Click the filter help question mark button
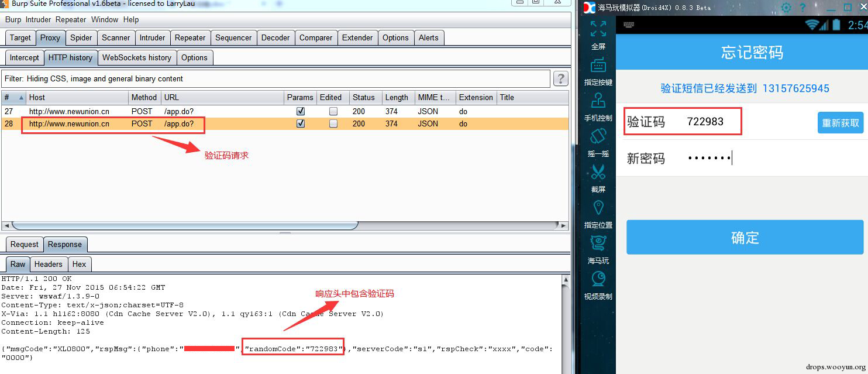 coord(560,78)
